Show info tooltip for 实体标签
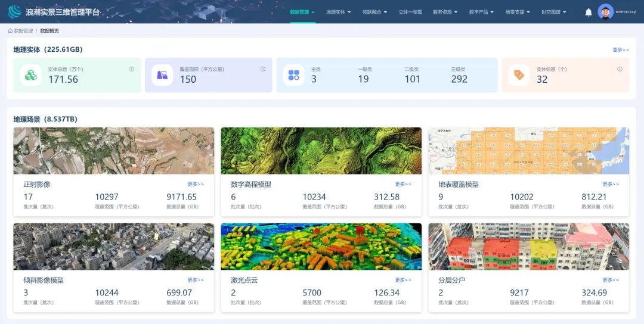This screenshot has width=644, height=324. pos(620,69)
